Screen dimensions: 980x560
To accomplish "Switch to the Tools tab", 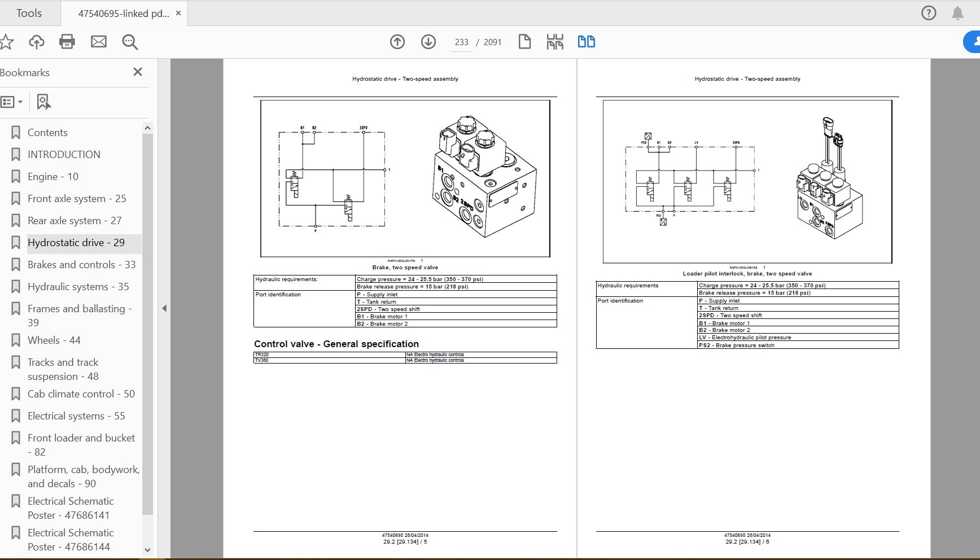I will 29,13.
